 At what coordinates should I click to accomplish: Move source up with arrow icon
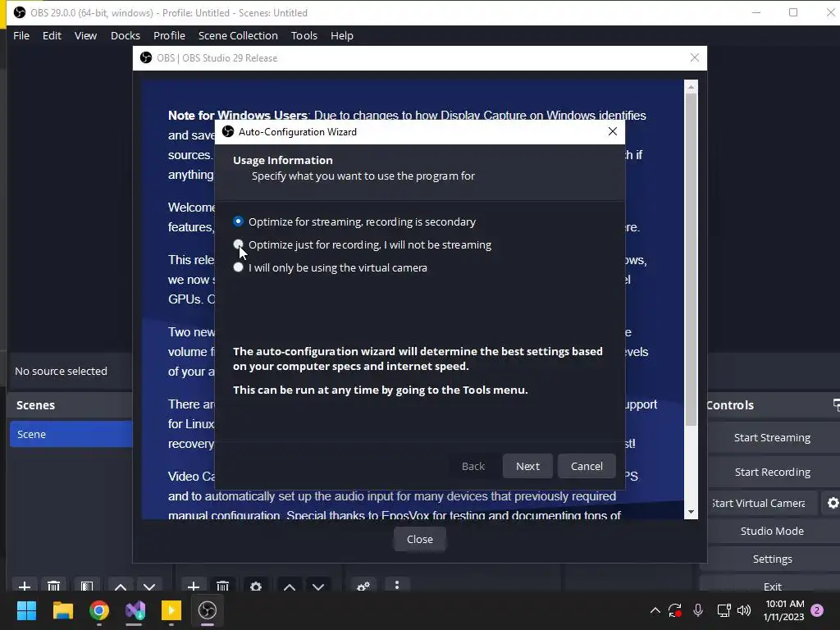click(290, 587)
